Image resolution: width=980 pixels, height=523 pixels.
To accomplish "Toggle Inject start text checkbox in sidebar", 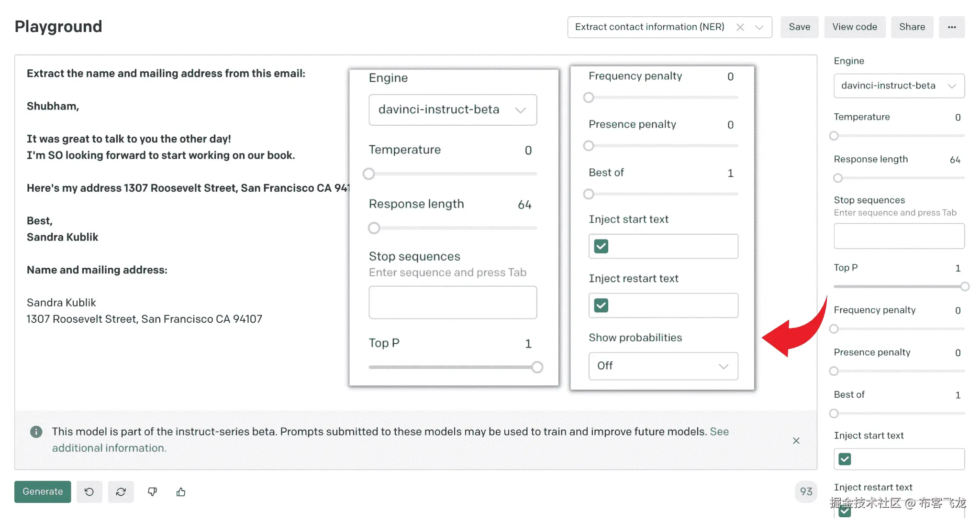I will tap(845, 459).
